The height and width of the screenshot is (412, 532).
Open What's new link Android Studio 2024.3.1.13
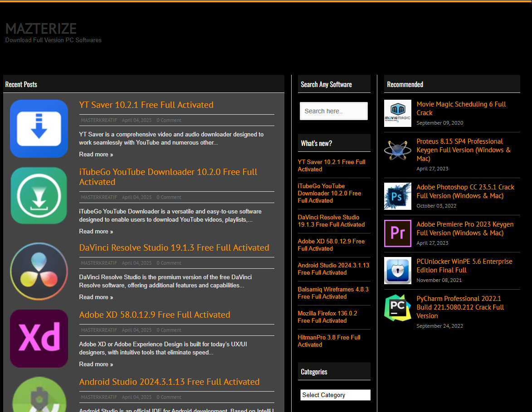(x=333, y=269)
